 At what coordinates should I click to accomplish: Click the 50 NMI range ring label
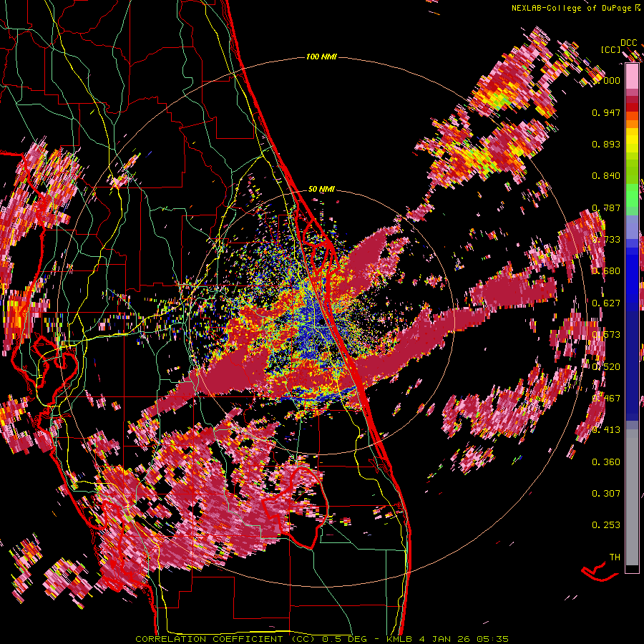click(321, 189)
